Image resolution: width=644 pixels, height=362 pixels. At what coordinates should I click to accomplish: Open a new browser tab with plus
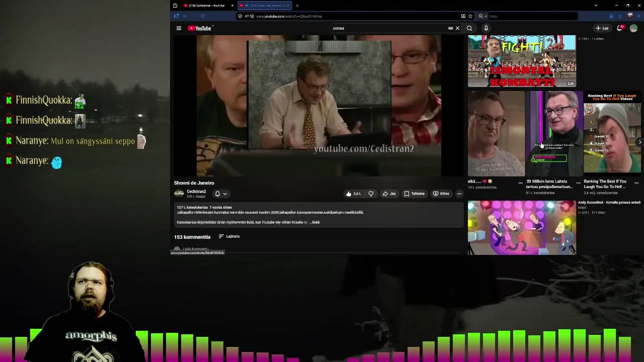click(297, 6)
